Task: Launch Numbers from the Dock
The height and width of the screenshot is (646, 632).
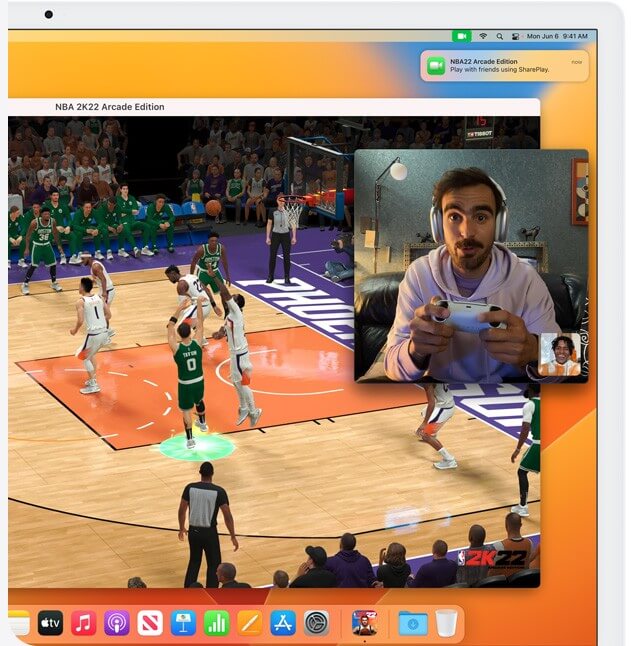Action: 217,623
